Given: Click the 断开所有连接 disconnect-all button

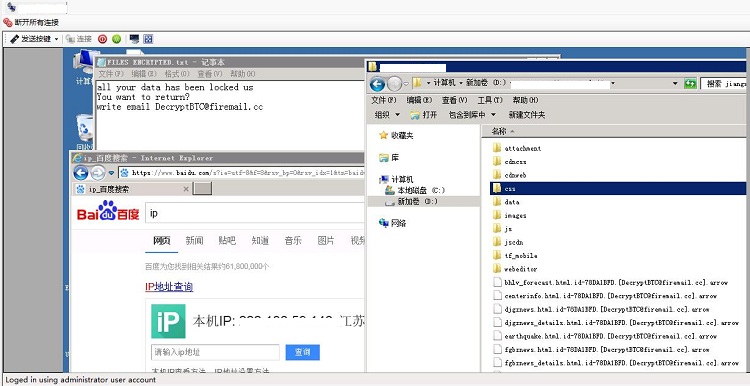Looking at the screenshot, I should pyautogui.click(x=31, y=22).
